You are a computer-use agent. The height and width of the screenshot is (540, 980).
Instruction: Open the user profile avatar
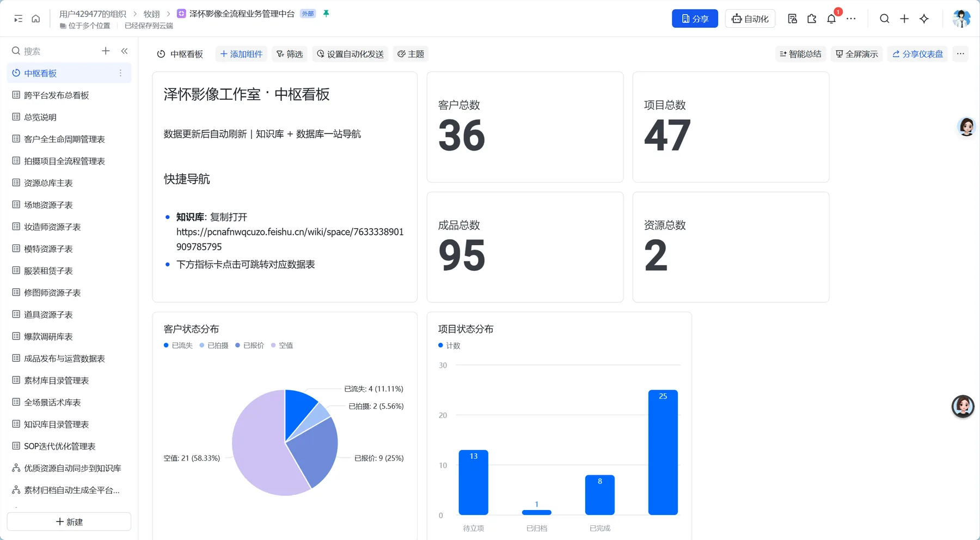961,19
